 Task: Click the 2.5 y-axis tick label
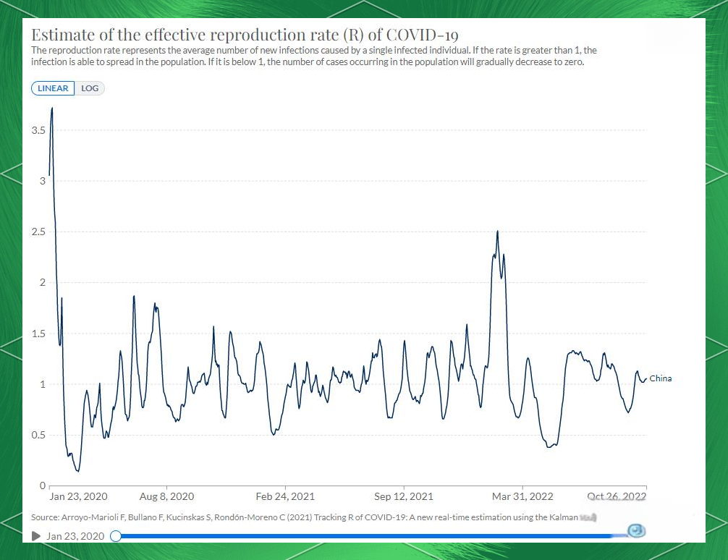click(39, 232)
